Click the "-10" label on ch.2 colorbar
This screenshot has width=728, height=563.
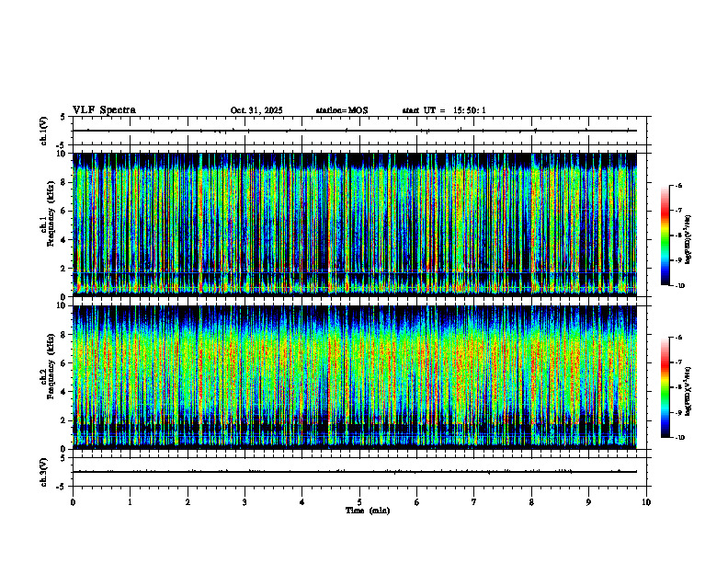coord(680,438)
